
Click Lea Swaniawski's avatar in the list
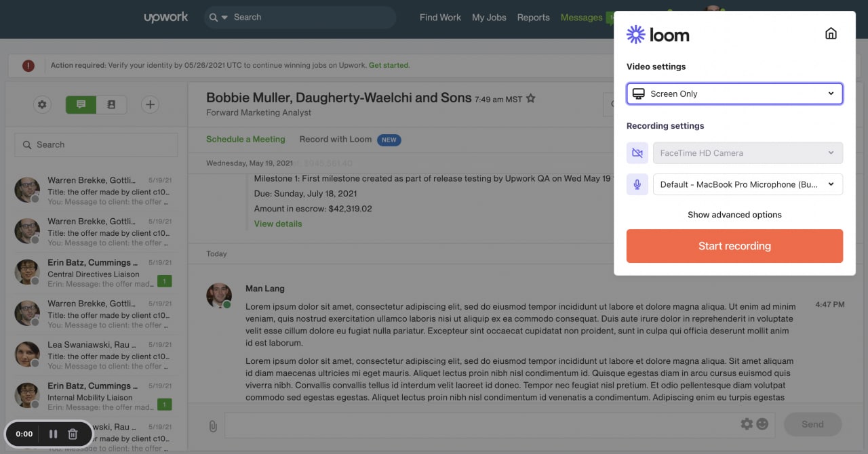tap(27, 354)
